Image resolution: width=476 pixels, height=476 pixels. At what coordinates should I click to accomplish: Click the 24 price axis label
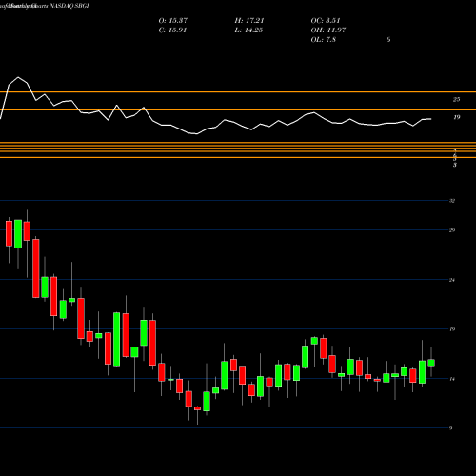pyautogui.click(x=452, y=280)
